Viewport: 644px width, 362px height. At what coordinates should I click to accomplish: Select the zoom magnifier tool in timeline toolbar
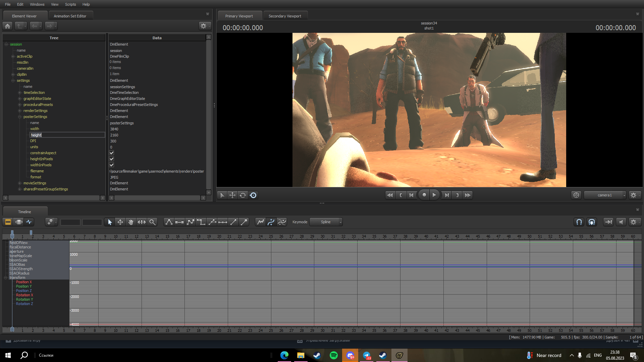[x=152, y=222]
